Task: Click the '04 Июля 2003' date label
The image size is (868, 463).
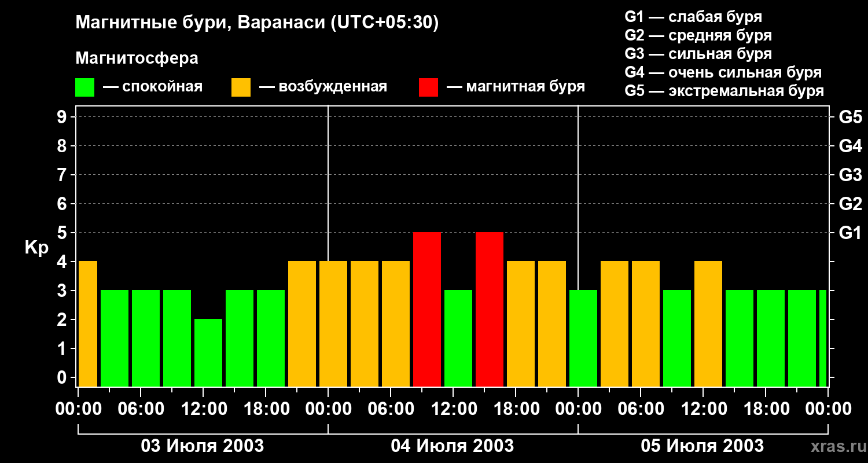Action: (x=453, y=446)
